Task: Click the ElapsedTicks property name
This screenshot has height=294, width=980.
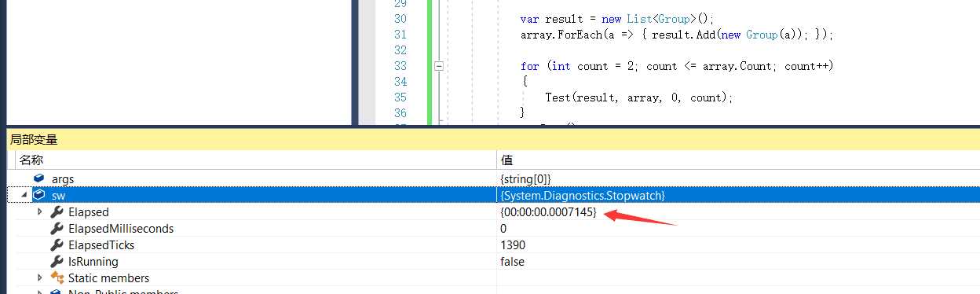Action: (101, 245)
